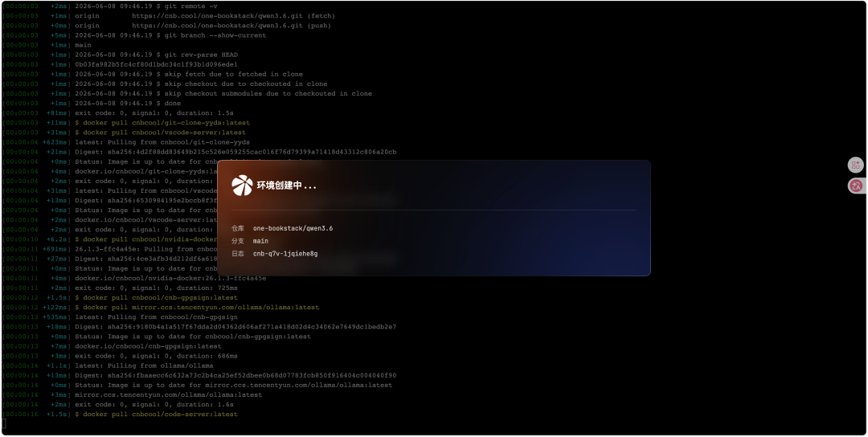Click exit code line with duration 1.6s
Screen dimensions: 868x437
[x=154, y=404]
